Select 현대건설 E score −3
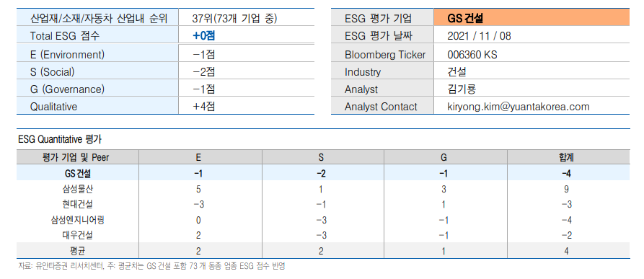This screenshot has width=644, height=279. coord(199,205)
